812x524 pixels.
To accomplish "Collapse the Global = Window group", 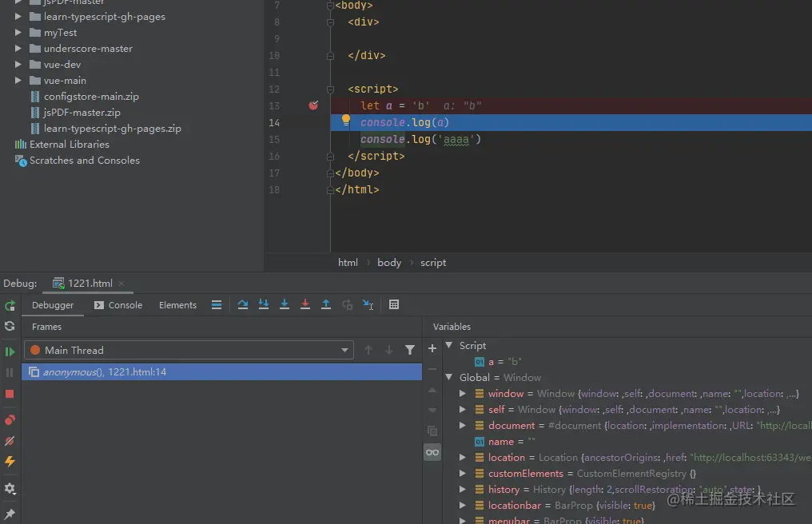I will click(x=449, y=378).
